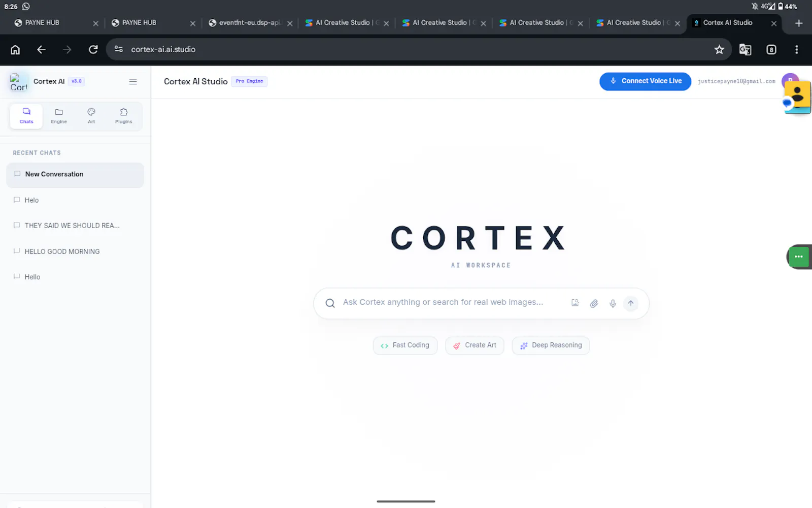Add a new browser tab
Image resolution: width=812 pixels, height=508 pixels.
(799, 23)
